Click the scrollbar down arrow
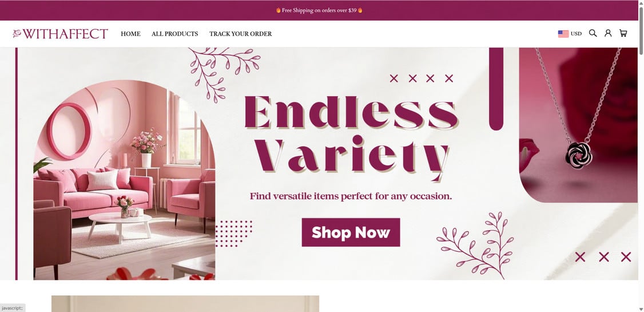 pyautogui.click(x=641, y=309)
